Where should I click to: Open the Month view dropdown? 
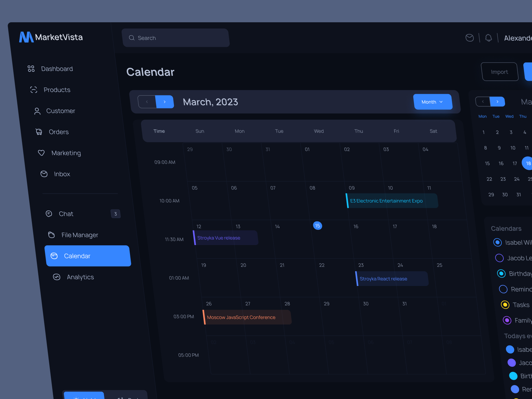click(433, 102)
